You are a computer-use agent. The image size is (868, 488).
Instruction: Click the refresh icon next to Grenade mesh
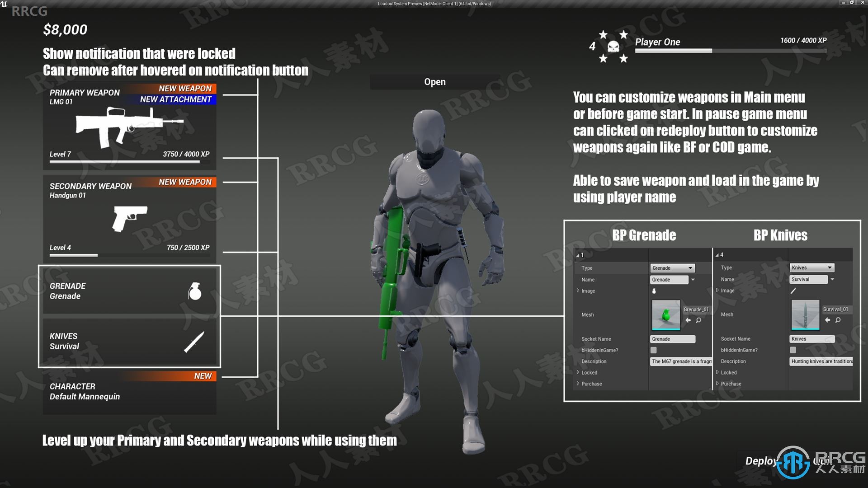[x=688, y=320]
